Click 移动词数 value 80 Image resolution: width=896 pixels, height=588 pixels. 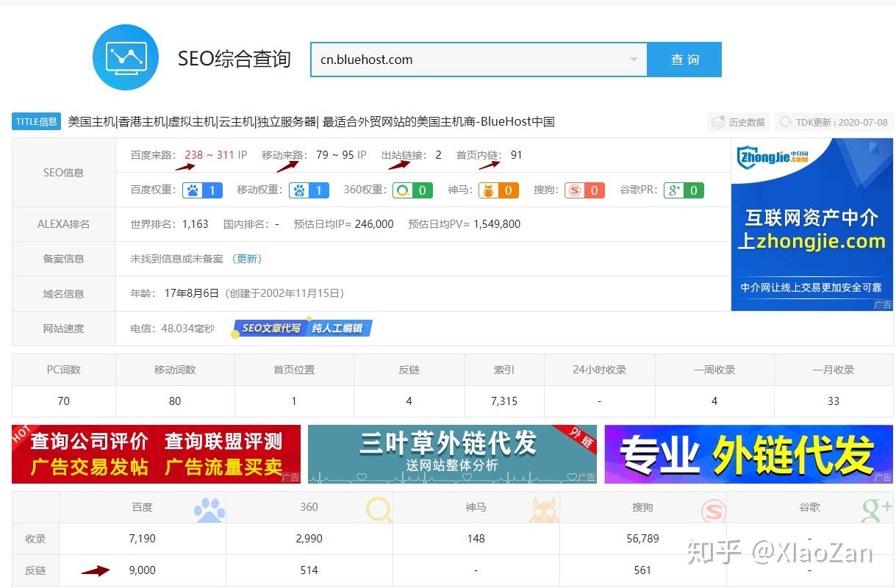coord(175,401)
